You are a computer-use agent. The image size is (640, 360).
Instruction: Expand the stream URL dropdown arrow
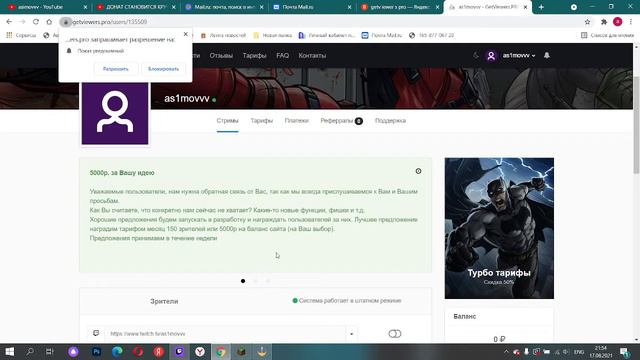click(351, 334)
